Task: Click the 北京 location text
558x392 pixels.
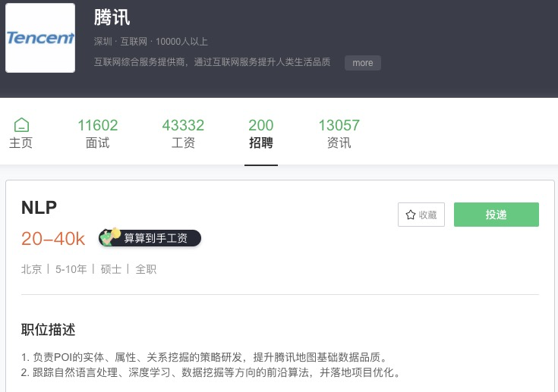Action: pos(31,269)
